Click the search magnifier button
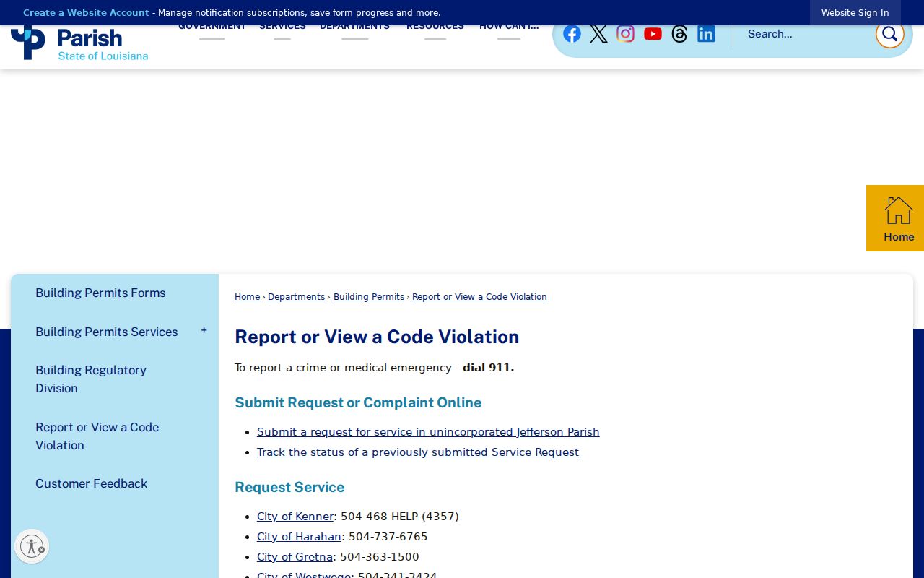 pyautogui.click(x=889, y=34)
